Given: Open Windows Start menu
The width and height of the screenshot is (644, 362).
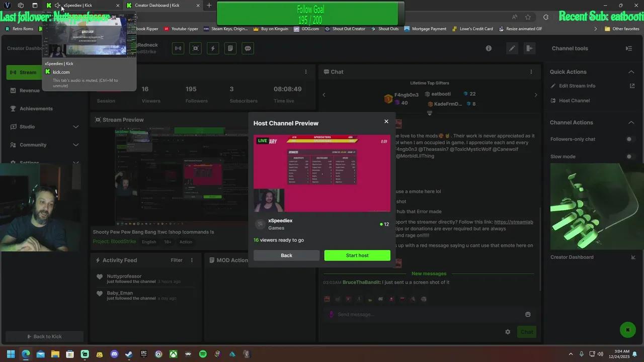Looking at the screenshot, I should pyautogui.click(x=11, y=354).
